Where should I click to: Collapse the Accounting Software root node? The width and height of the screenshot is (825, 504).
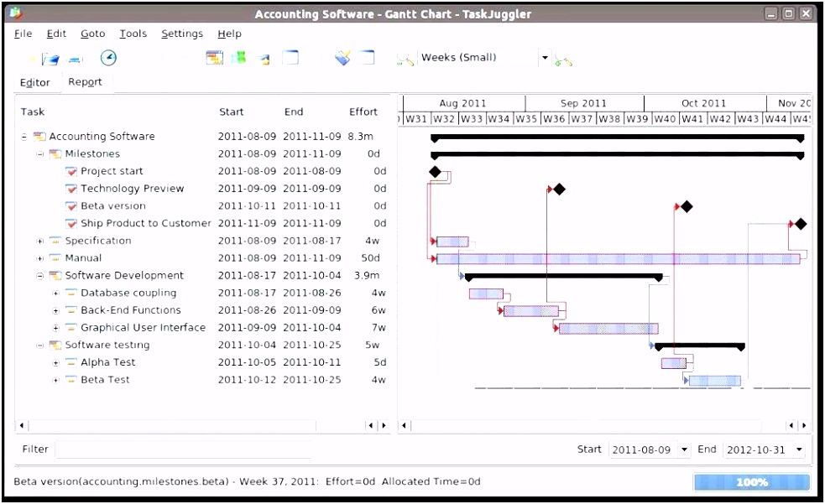pos(24,137)
